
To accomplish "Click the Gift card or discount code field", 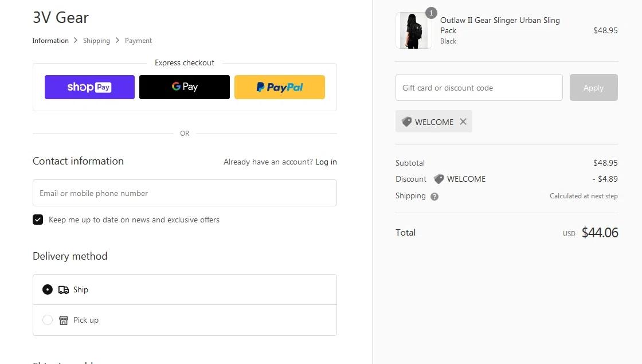I will 479,88.
